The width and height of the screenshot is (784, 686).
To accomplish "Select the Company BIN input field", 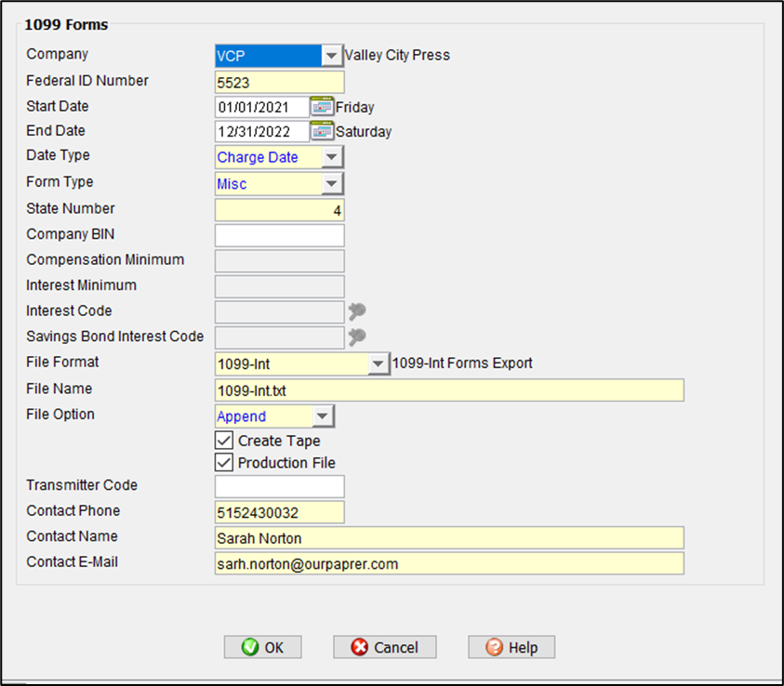I will click(x=279, y=235).
